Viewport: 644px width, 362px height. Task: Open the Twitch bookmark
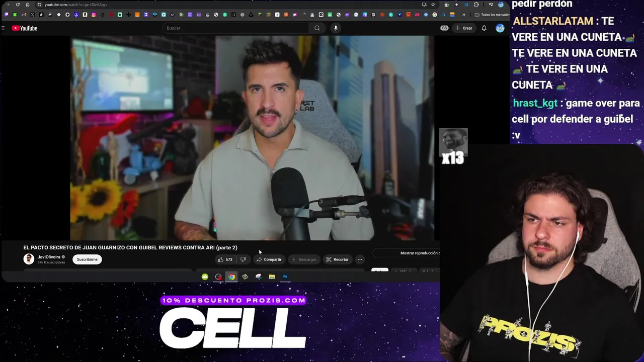[x=7, y=15]
